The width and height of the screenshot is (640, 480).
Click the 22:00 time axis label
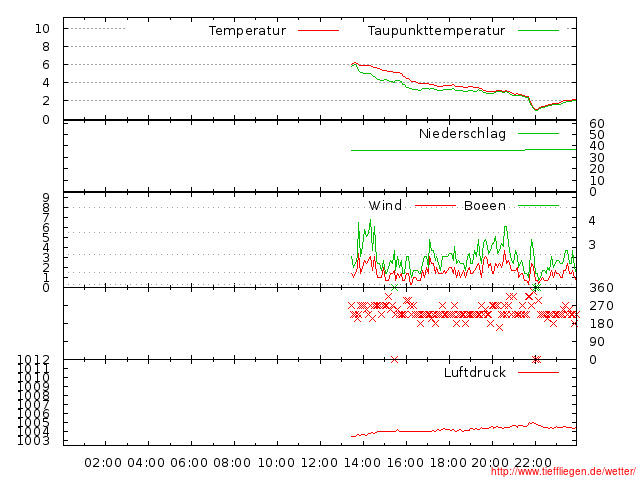533,463
